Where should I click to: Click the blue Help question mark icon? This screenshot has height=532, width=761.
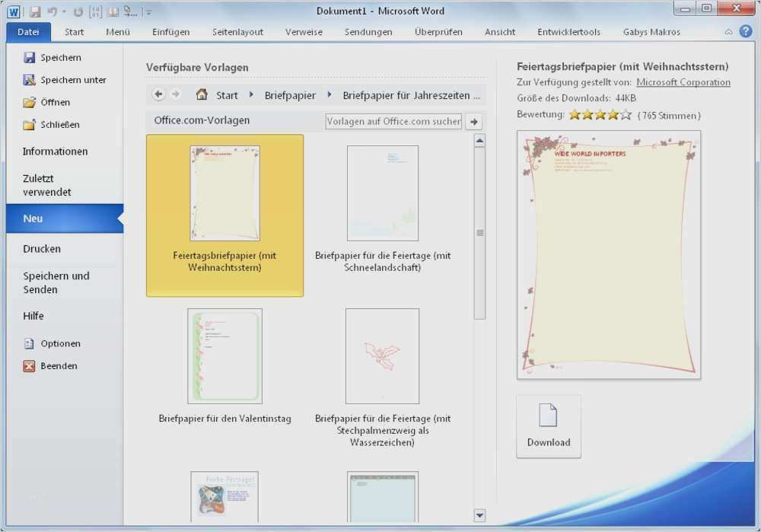(x=746, y=31)
